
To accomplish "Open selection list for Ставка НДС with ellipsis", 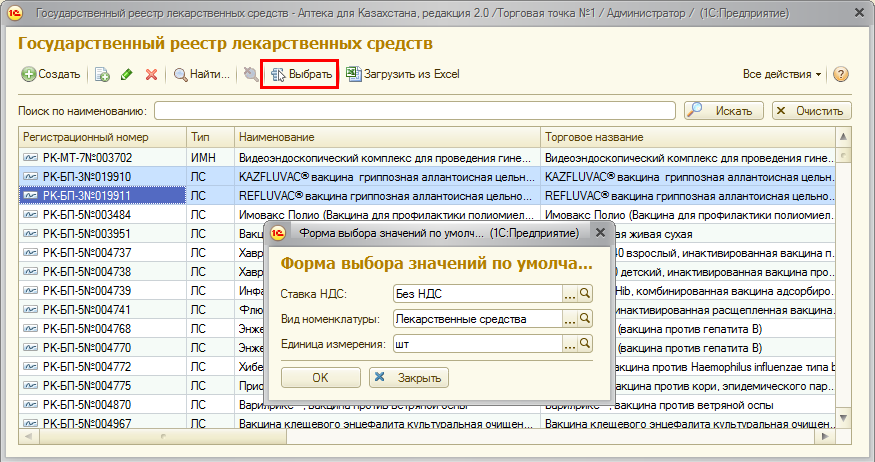I will pos(570,294).
